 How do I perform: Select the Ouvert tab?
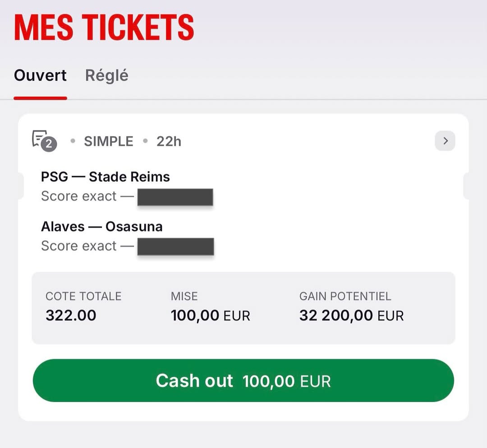click(40, 75)
